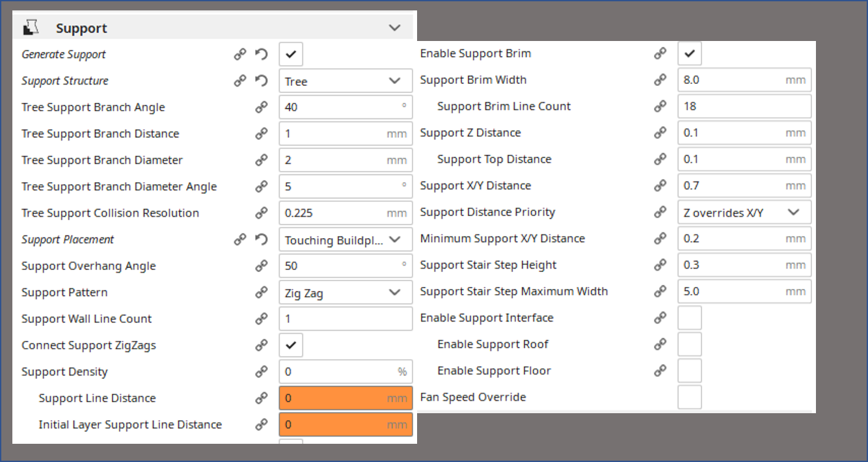Open the Support Pattern Zig Zag dropdown

click(x=346, y=293)
